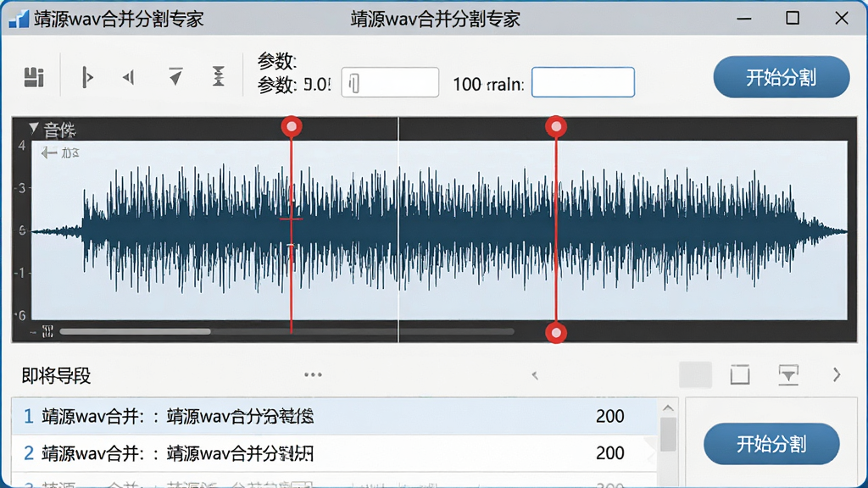Click the empty input field after 100
The width and height of the screenshot is (868, 488).
click(583, 82)
